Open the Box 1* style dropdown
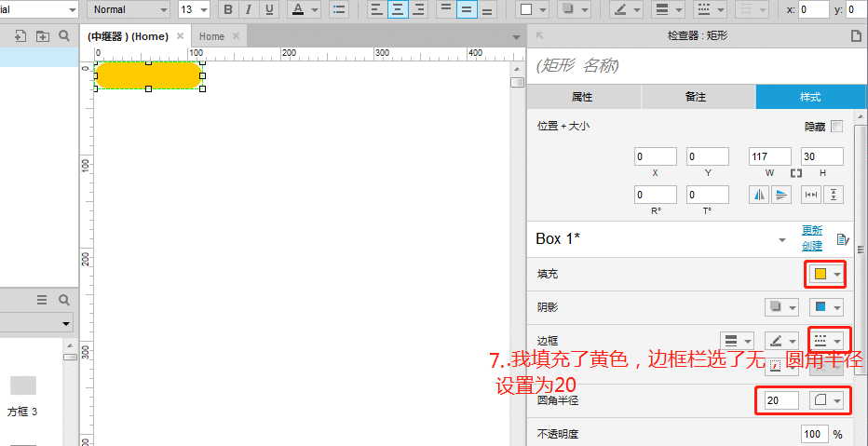This screenshot has height=446, width=868. (x=782, y=240)
